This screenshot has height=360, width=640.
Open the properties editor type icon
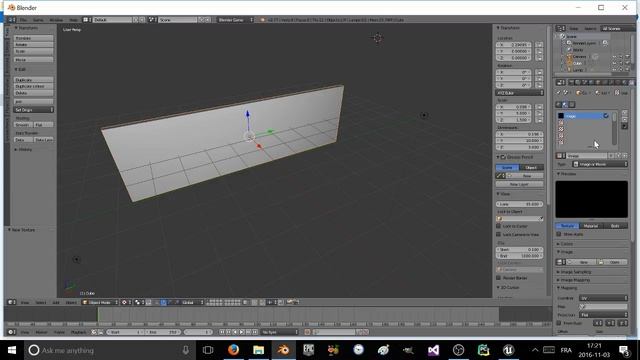tap(560, 82)
